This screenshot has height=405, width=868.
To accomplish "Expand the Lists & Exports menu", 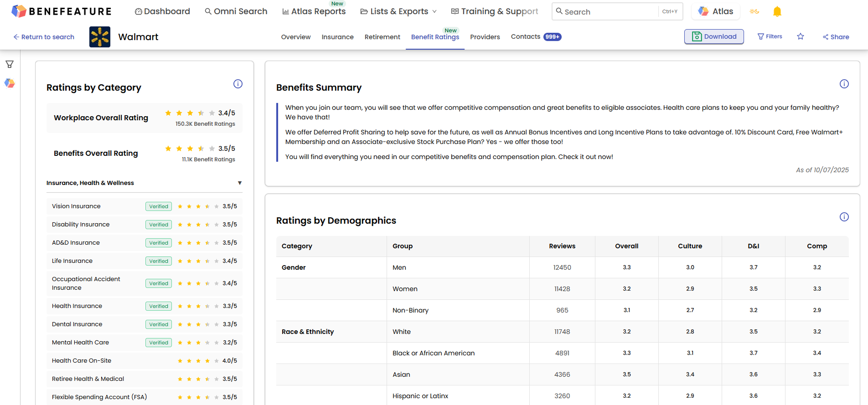I will pyautogui.click(x=398, y=11).
